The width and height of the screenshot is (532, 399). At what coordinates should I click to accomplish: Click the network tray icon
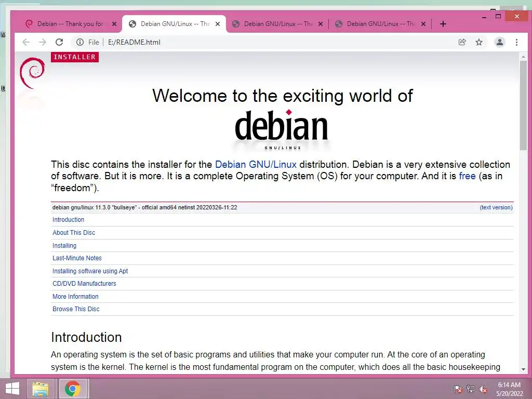coord(470,389)
